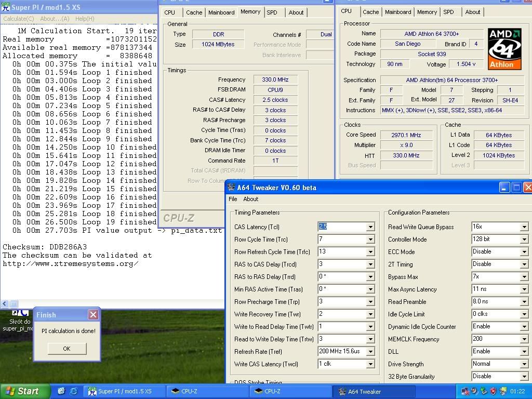Expand Row Precharge Time (Trp) dropdown
Image resolution: width=532 pixels, height=399 pixels.
[x=370, y=302]
